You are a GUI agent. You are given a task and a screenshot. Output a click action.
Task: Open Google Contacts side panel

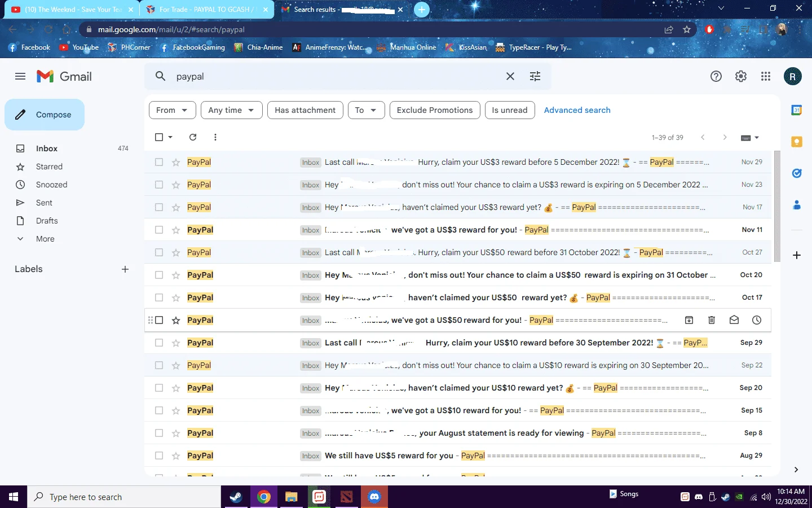pyautogui.click(x=797, y=205)
